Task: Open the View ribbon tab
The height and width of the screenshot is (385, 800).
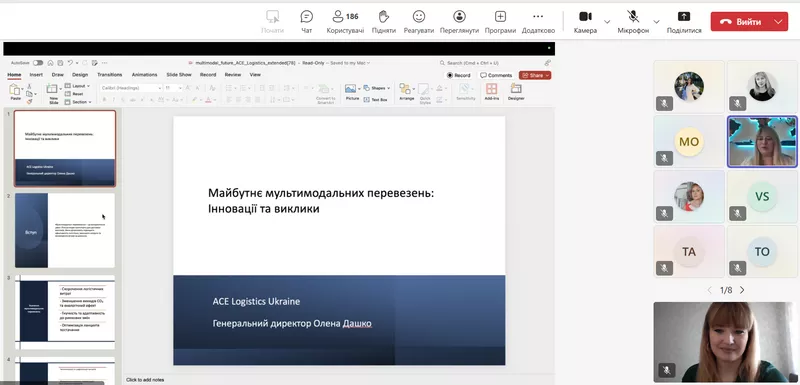Action: (x=255, y=74)
